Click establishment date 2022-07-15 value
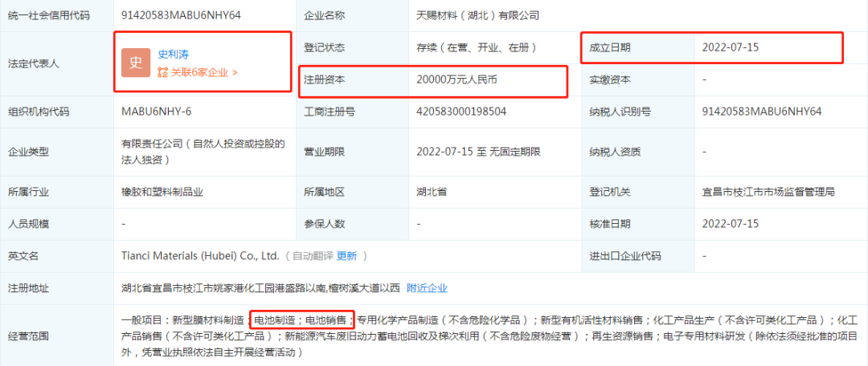Image resolution: width=868 pixels, height=366 pixels. (x=730, y=47)
